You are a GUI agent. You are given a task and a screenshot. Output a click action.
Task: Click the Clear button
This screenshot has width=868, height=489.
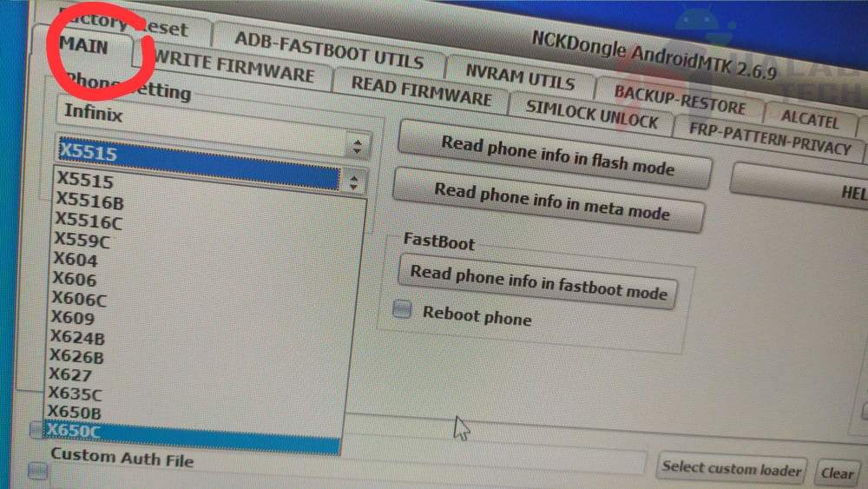(837, 472)
